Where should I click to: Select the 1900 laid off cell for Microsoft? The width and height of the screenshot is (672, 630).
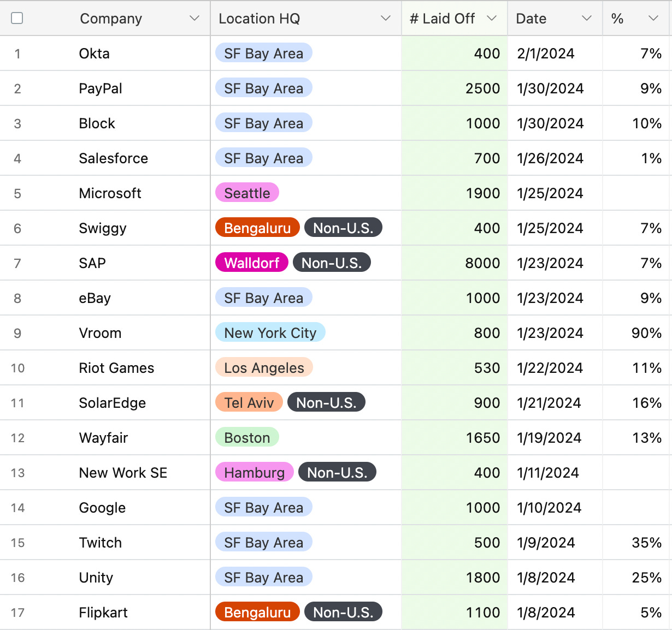coord(455,193)
